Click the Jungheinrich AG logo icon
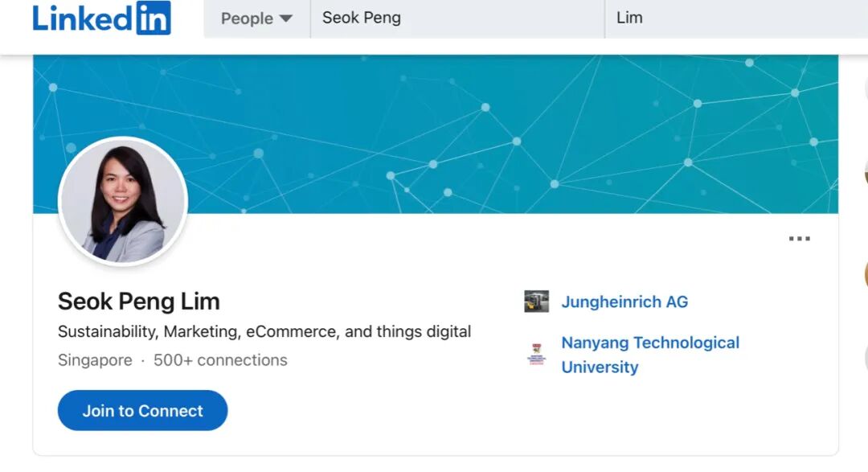Screen dimensions: 868x472 pyautogui.click(x=536, y=302)
